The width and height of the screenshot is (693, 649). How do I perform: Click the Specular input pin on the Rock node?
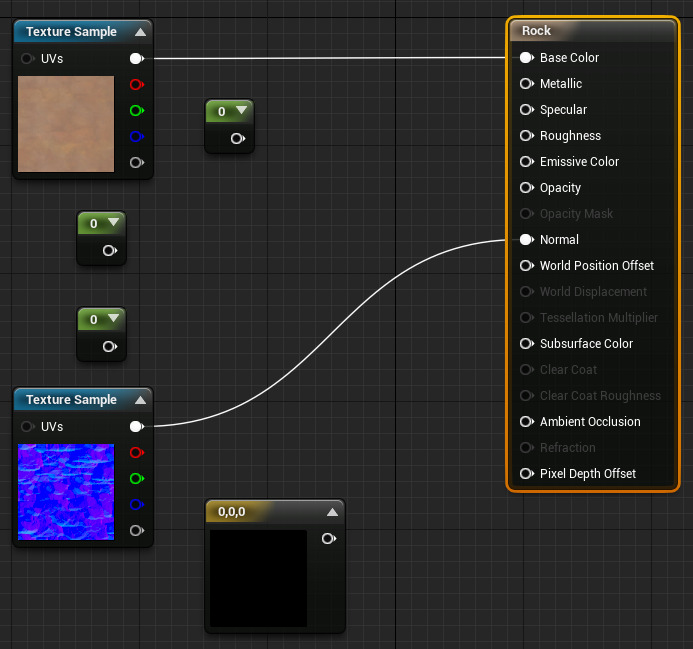[526, 110]
